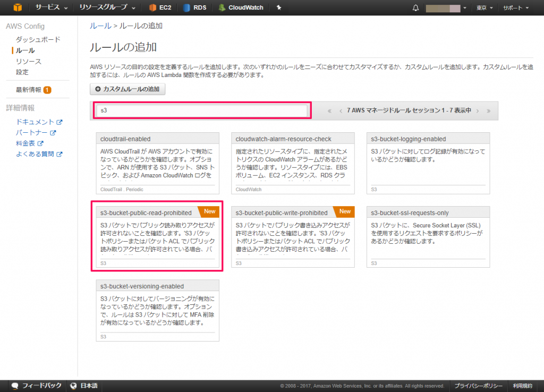The height and width of the screenshot is (392, 544).
Task: Select the s3-bucket-versioning-enabled rule card
Action: 157,311
